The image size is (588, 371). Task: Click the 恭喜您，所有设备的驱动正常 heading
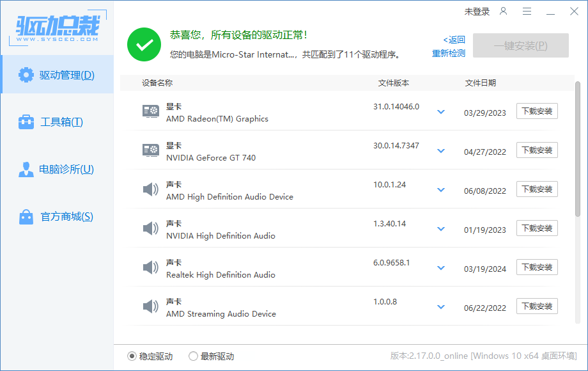pos(238,35)
